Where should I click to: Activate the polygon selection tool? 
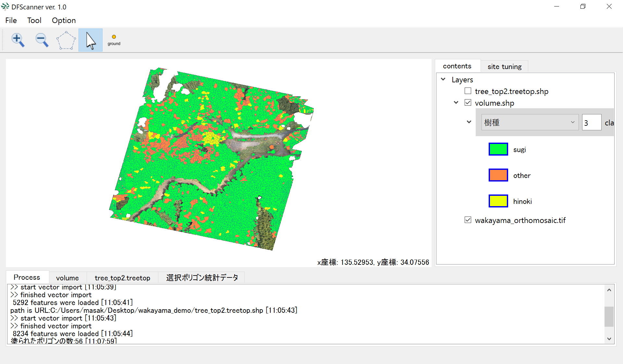[x=66, y=40]
